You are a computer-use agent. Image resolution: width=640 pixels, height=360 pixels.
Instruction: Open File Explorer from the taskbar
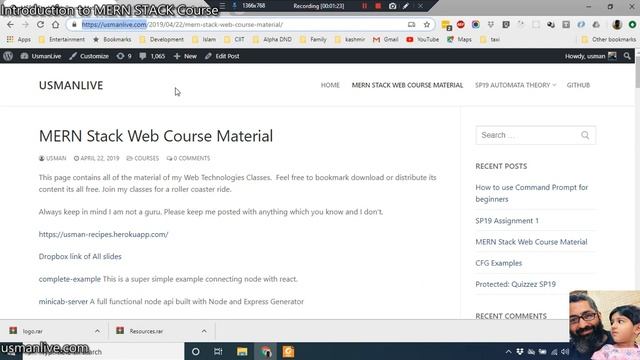point(242,351)
